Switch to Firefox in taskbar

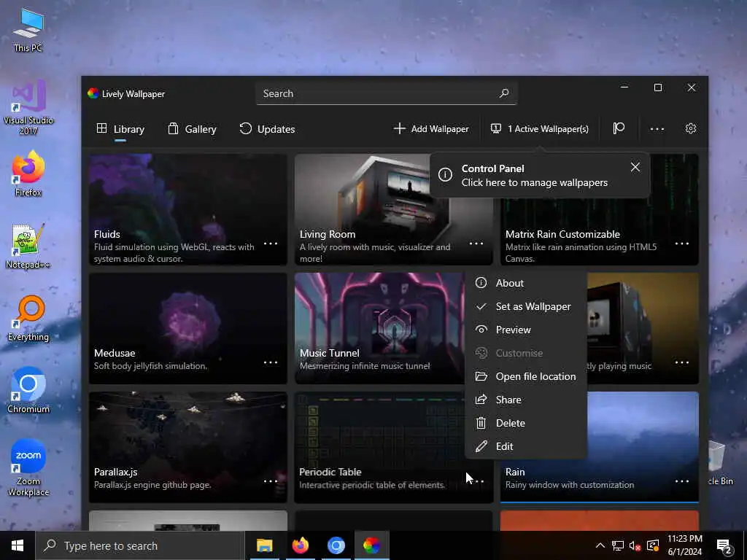[x=300, y=545]
